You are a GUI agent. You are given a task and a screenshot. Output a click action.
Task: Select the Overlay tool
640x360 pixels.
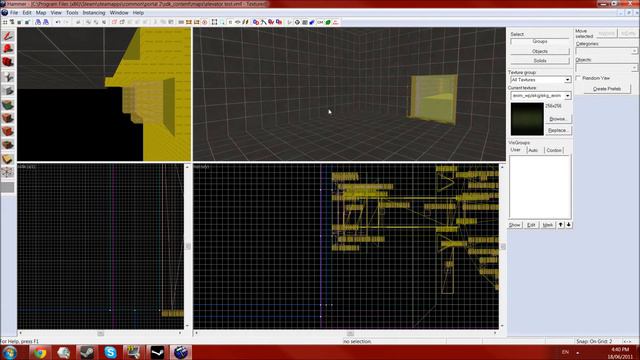[x=8, y=144]
